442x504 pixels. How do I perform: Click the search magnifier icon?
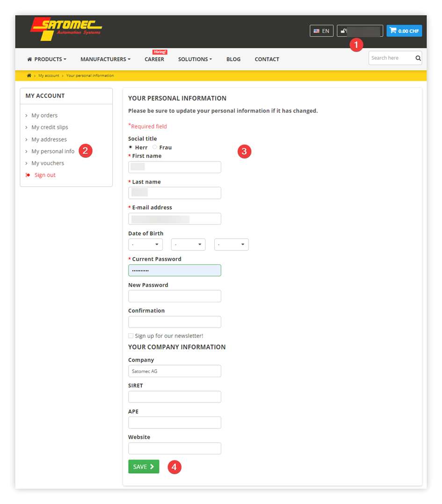click(x=418, y=58)
